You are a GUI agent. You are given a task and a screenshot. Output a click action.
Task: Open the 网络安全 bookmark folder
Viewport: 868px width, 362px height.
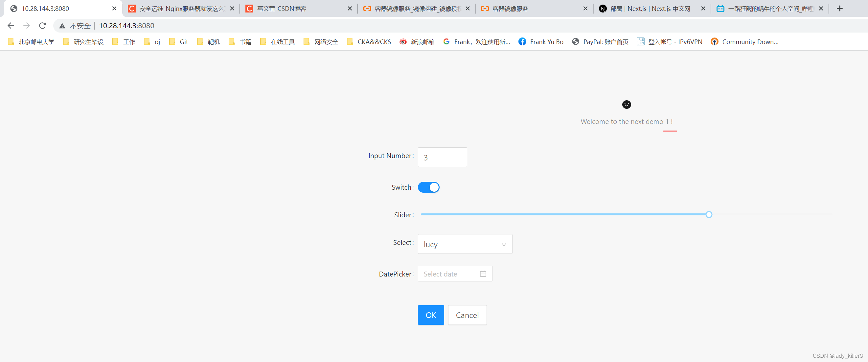pos(320,42)
